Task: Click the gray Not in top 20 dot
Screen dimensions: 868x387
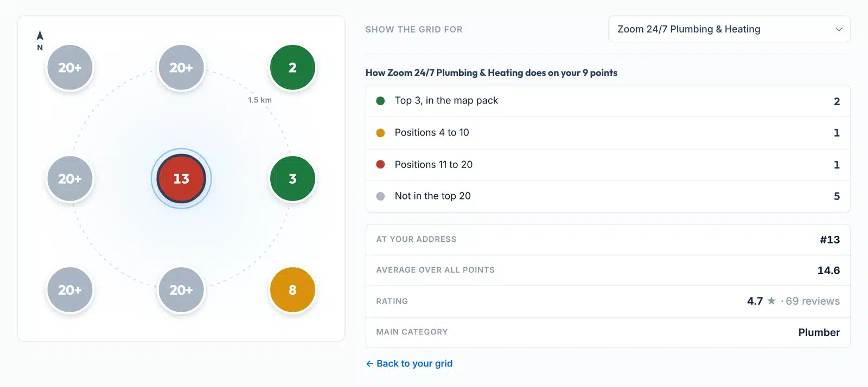Action: click(380, 196)
